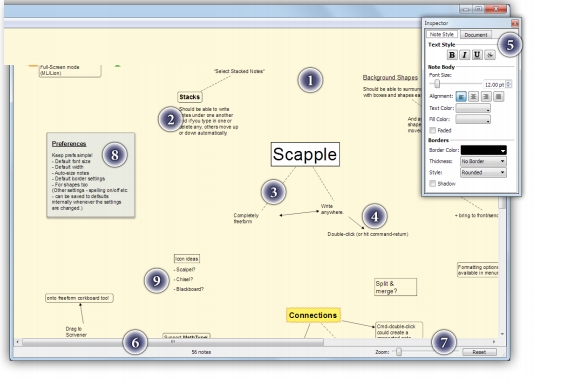The height and width of the screenshot is (383, 568).
Task: Open the border Thickness dropdown
Action: click(x=483, y=161)
